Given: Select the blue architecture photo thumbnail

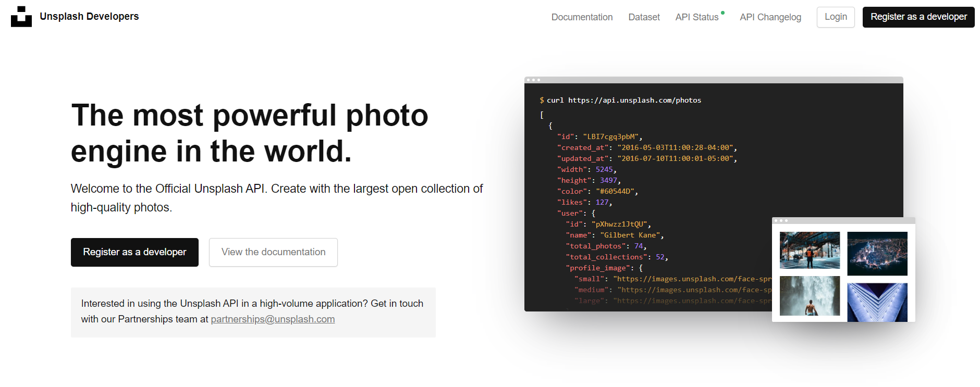Looking at the screenshot, I should pyautogui.click(x=877, y=302).
